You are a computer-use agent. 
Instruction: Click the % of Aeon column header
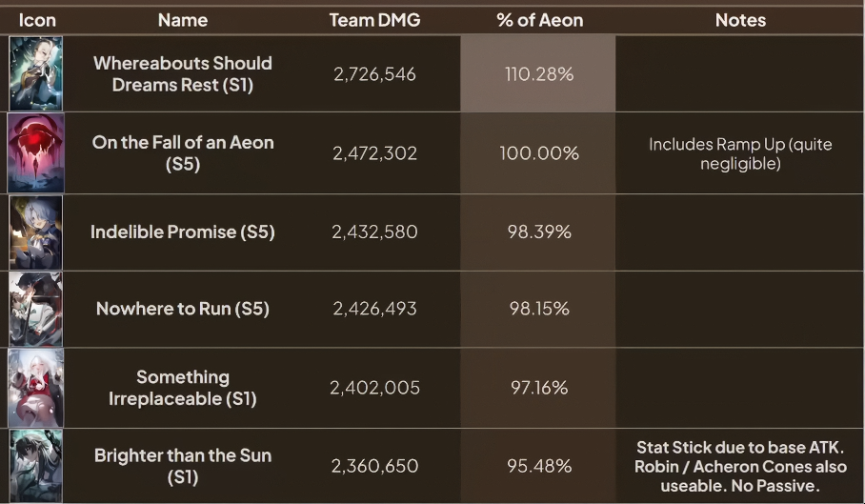[539, 20]
